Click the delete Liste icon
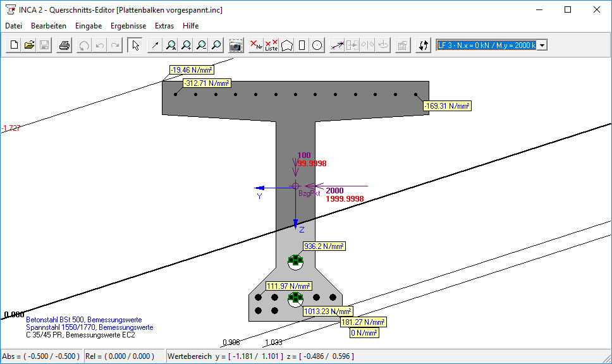The width and height of the screenshot is (612, 364). click(x=271, y=45)
